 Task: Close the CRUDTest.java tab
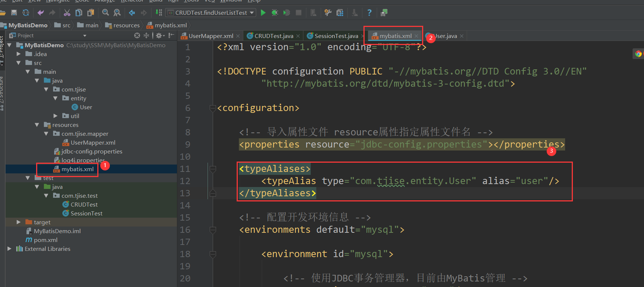(x=298, y=36)
